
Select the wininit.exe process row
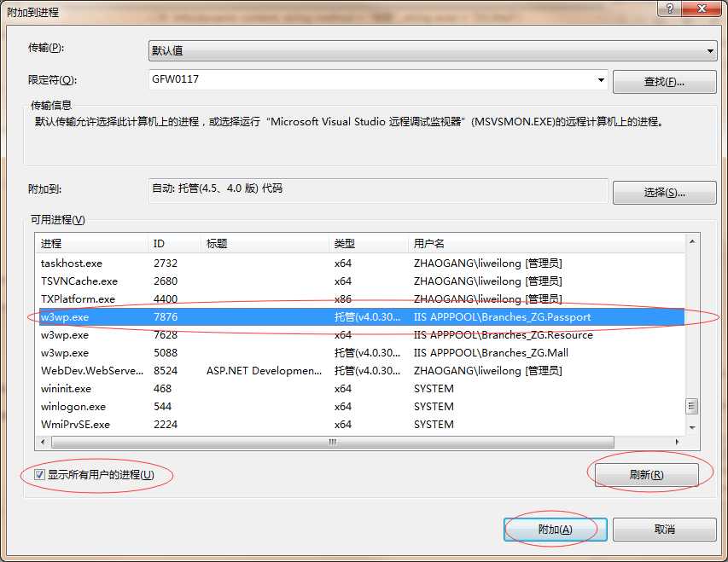coord(361,388)
